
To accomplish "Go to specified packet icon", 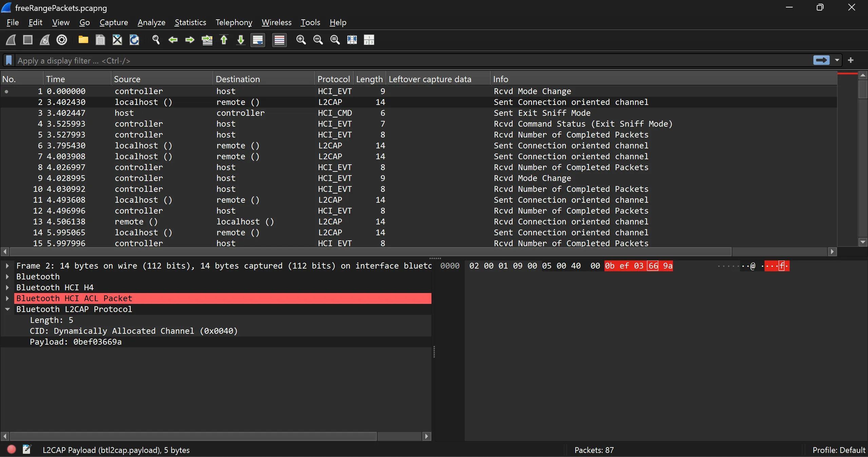I will 207,40.
